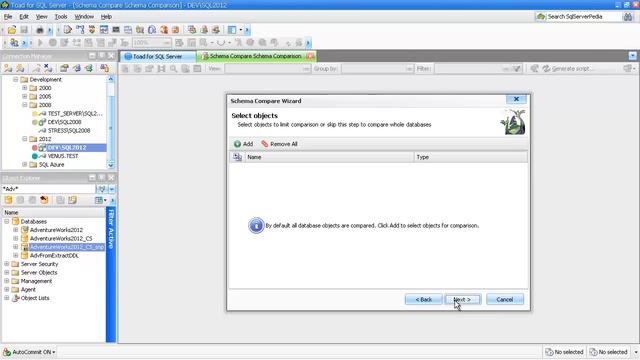This screenshot has height=360, width=640.
Task: Click the Next button in wizard
Action: (463, 300)
